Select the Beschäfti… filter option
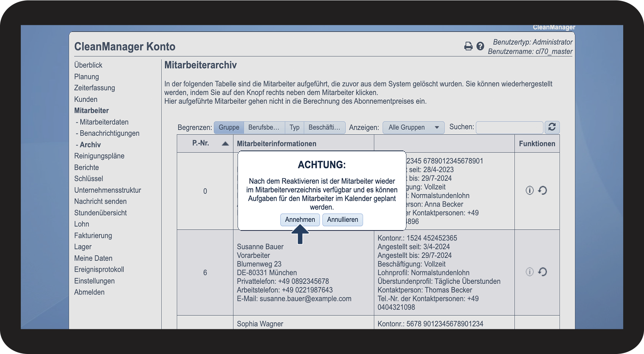644x354 pixels. pyautogui.click(x=324, y=128)
